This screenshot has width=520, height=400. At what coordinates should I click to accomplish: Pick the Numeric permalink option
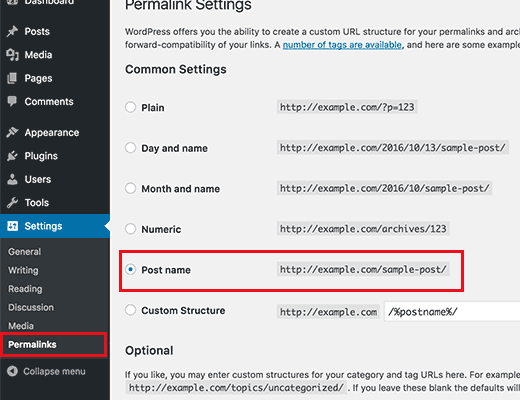pos(130,229)
